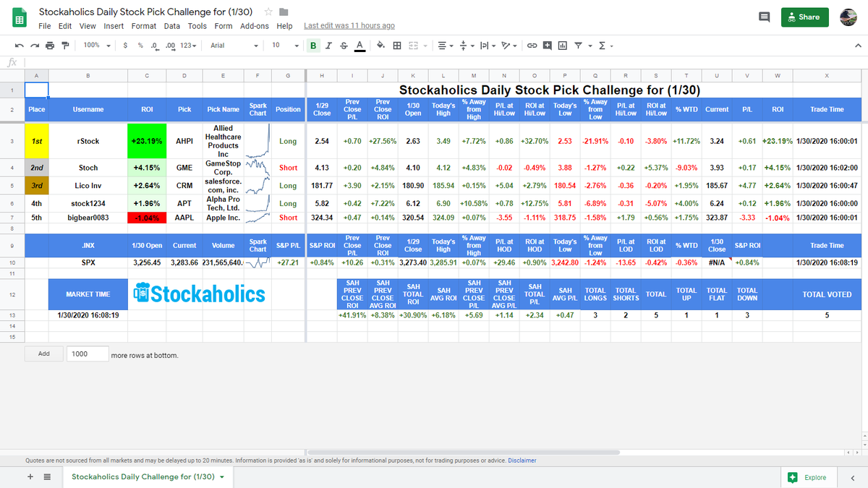Screen dimensions: 868x488
Task: Undo the last action
Action: click(x=20, y=46)
